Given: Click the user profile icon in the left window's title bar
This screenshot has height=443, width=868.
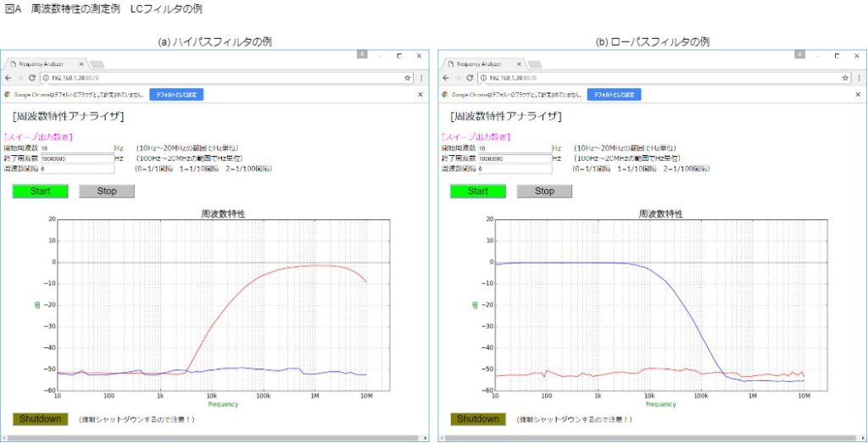Looking at the screenshot, I should [x=362, y=54].
